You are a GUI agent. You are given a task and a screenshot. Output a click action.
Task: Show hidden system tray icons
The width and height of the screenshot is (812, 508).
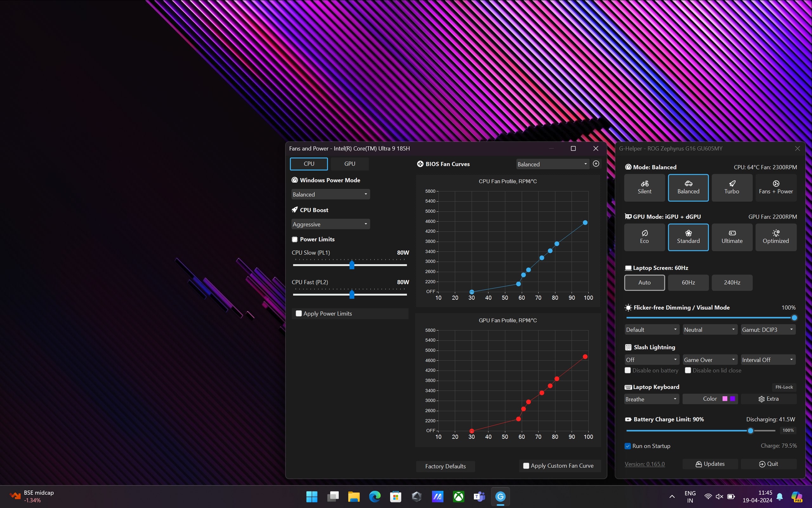[672, 497]
